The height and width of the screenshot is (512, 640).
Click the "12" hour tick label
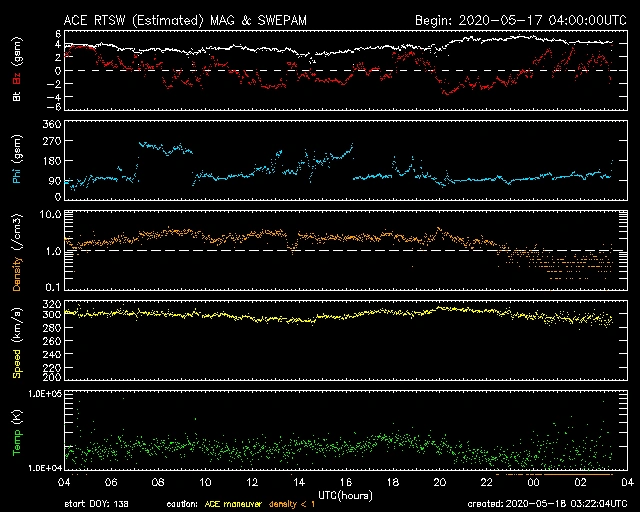point(252,483)
